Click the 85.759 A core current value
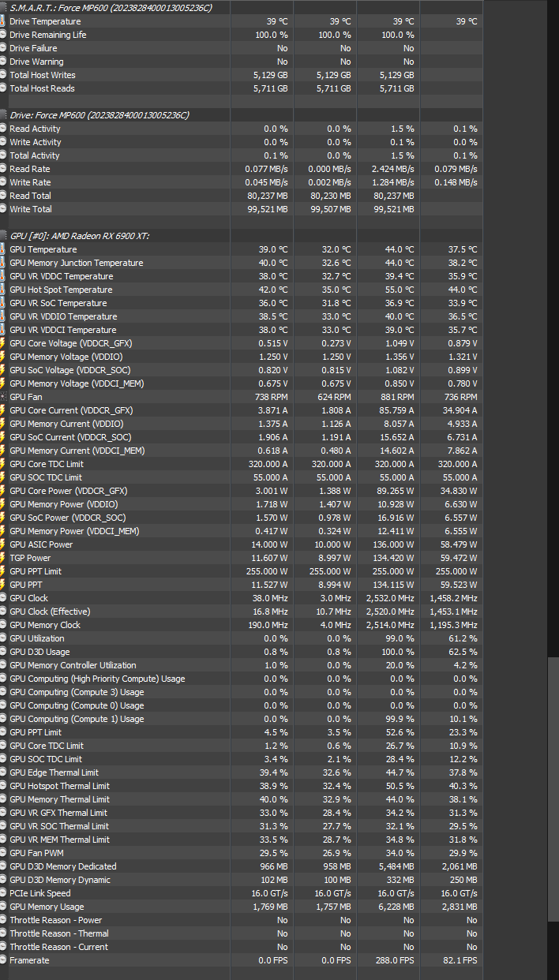The height and width of the screenshot is (980, 559). [x=396, y=410]
